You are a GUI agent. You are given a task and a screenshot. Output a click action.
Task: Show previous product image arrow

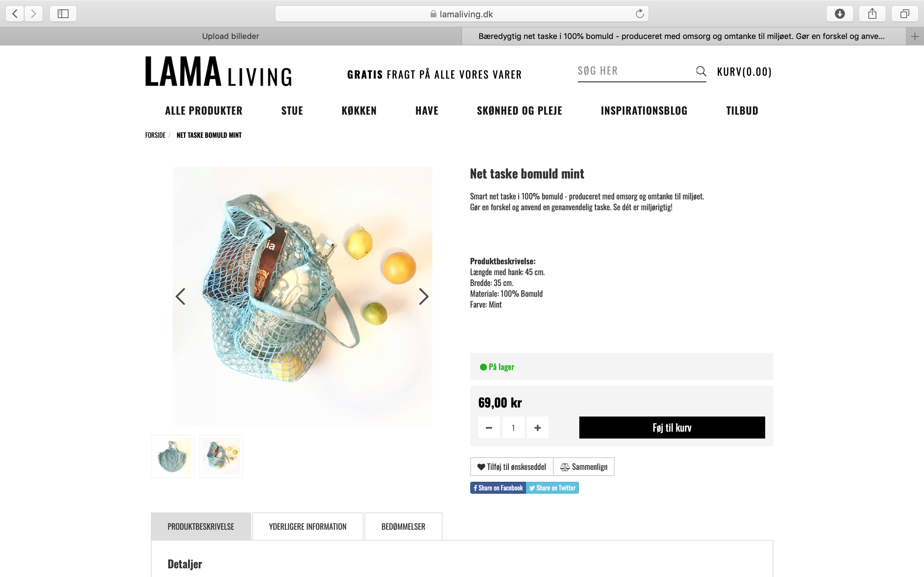180,296
